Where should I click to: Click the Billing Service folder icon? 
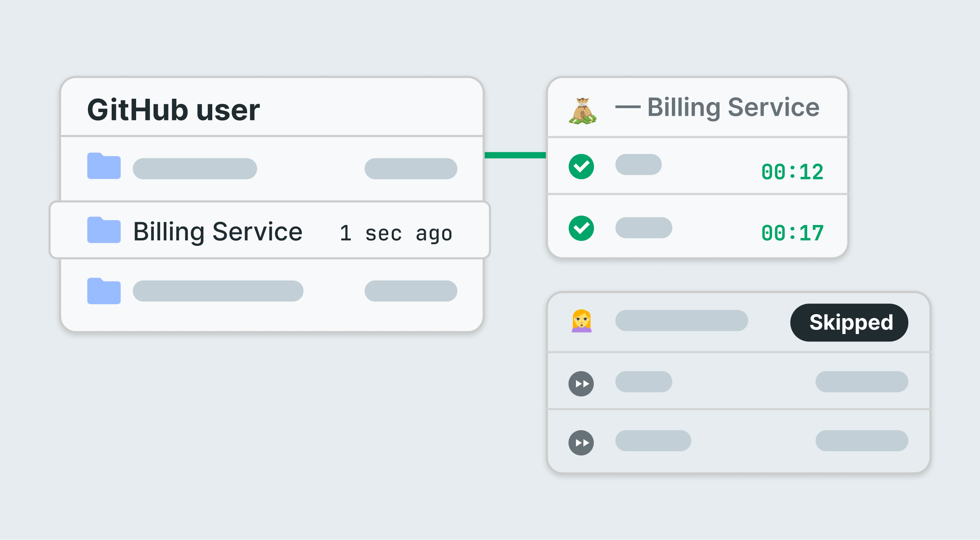click(104, 230)
